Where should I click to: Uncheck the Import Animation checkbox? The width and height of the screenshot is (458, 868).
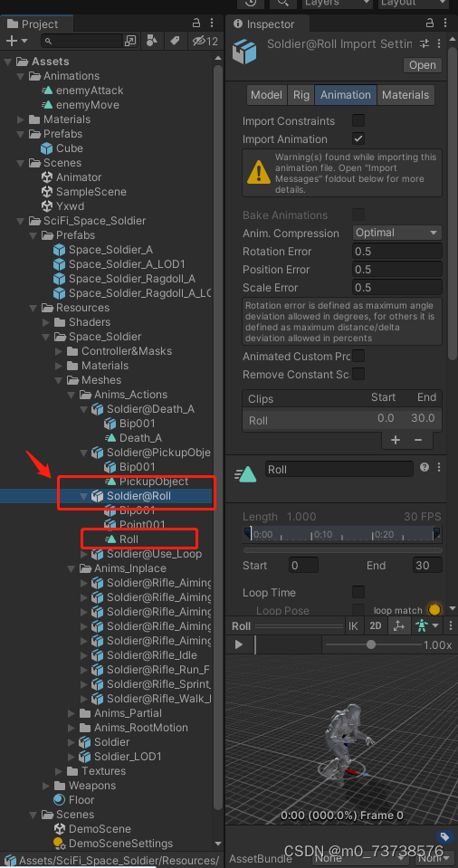click(358, 139)
